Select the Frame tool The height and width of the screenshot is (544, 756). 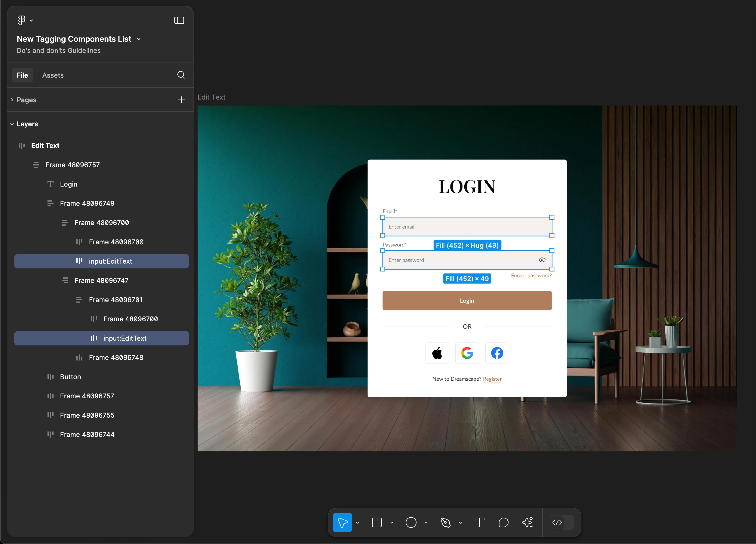click(x=377, y=522)
